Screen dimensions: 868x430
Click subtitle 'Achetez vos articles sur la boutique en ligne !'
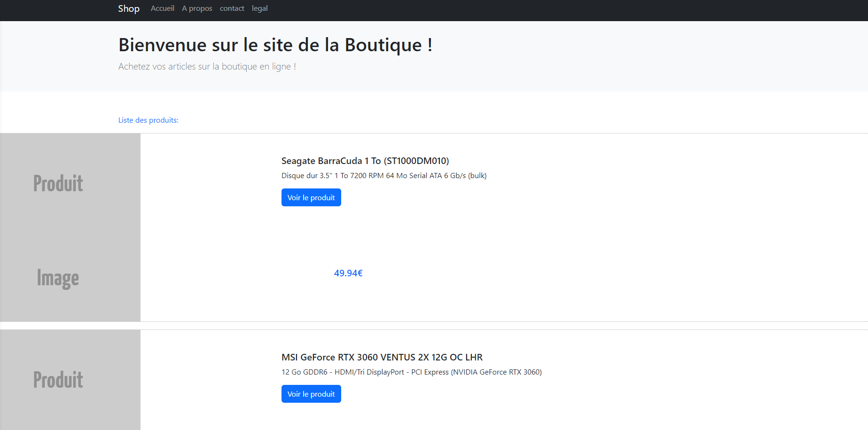coord(207,67)
